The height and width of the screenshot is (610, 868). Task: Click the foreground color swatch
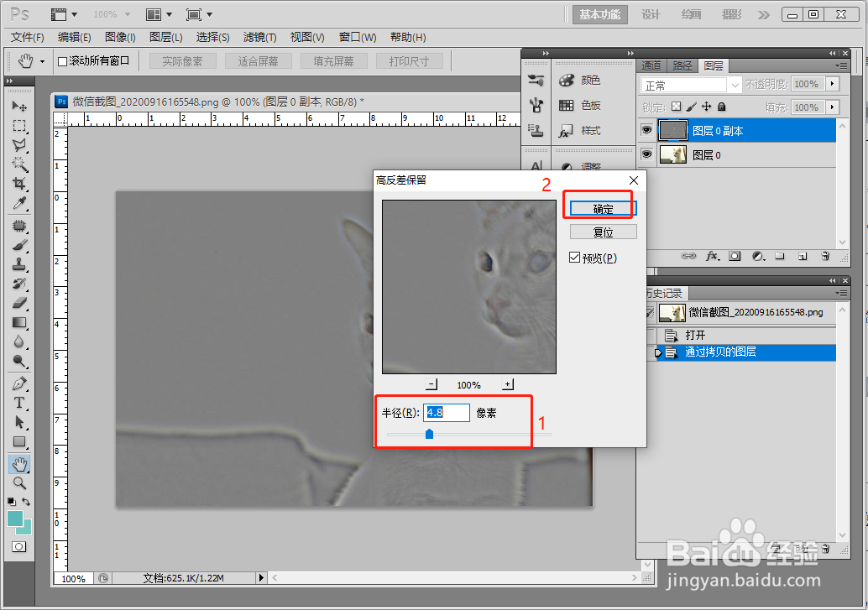point(15,519)
